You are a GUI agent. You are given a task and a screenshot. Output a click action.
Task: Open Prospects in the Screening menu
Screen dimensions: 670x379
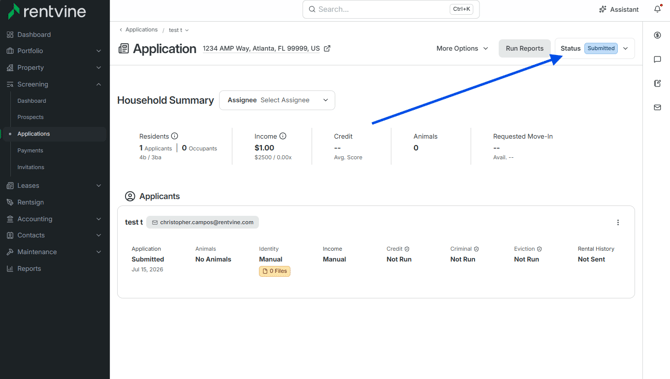[30, 117]
